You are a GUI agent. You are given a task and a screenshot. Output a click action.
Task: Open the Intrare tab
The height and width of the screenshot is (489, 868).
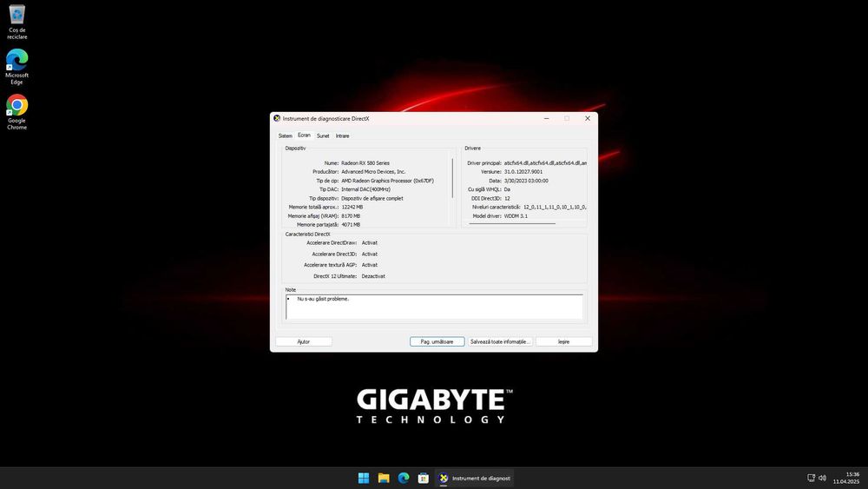pyautogui.click(x=342, y=135)
